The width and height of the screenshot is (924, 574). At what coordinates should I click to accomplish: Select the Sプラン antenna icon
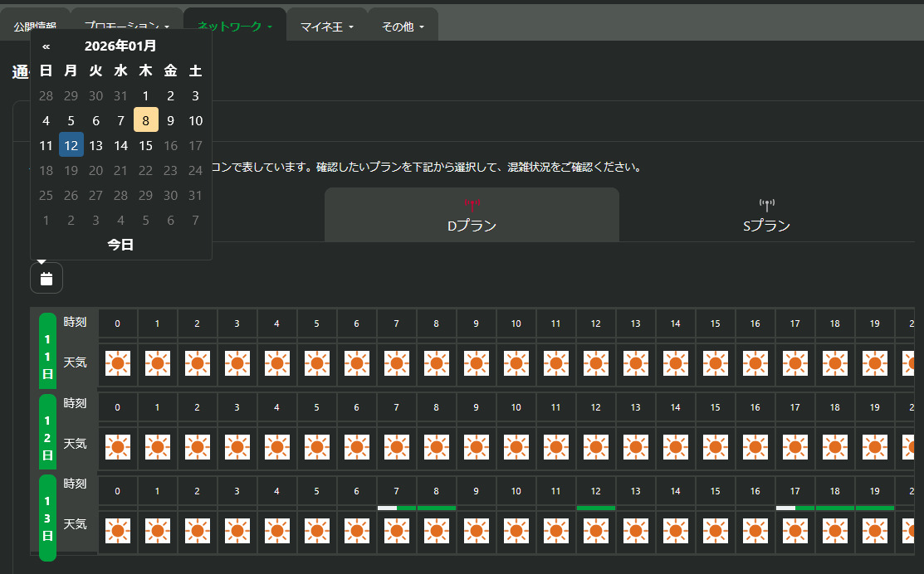766,204
